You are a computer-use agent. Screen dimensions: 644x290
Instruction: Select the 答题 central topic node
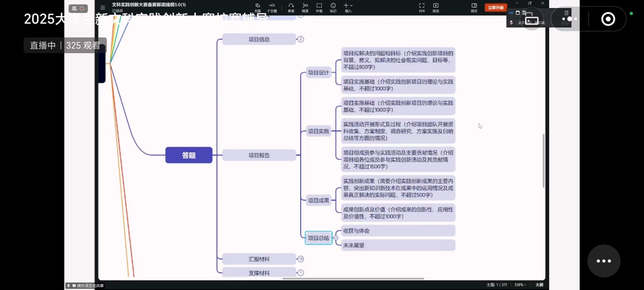click(189, 155)
